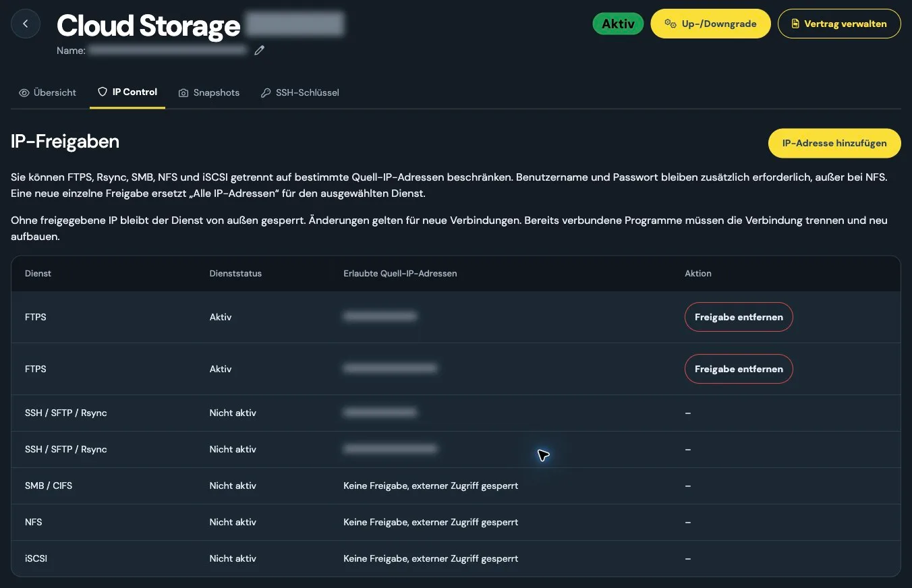The width and height of the screenshot is (912, 588).
Task: Open the Übersicht tab
Action: [47, 92]
